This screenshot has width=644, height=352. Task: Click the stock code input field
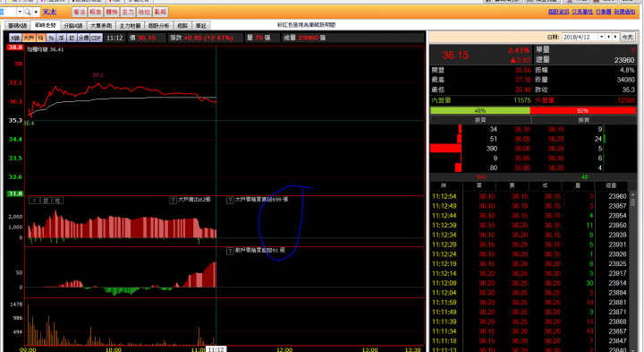coord(8,12)
